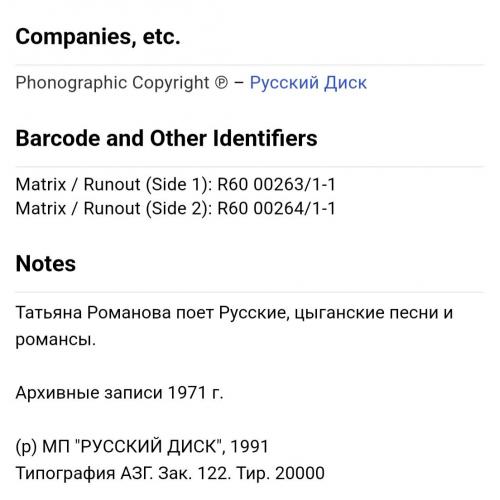Click the Архивные записи 1971 г. line

[119, 393]
